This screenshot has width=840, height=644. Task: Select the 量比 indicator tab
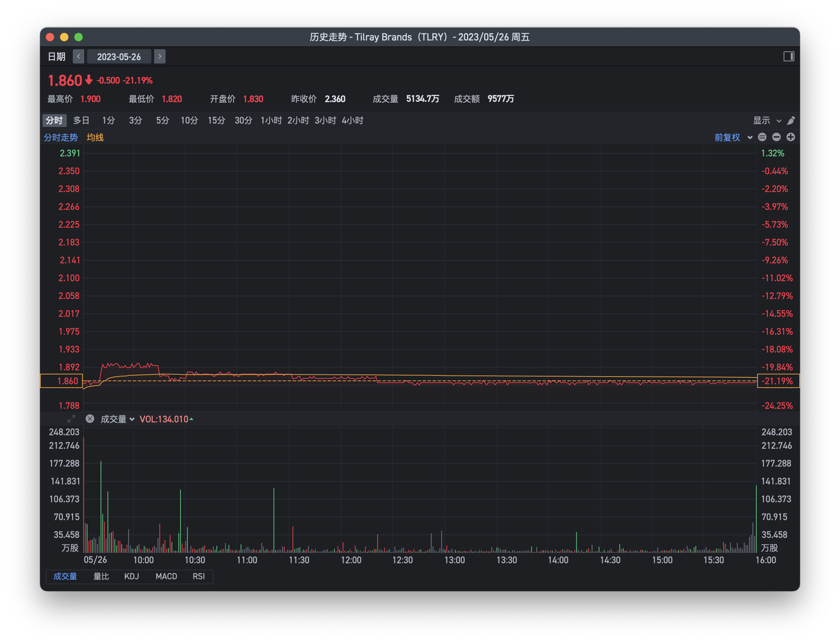coord(101,577)
